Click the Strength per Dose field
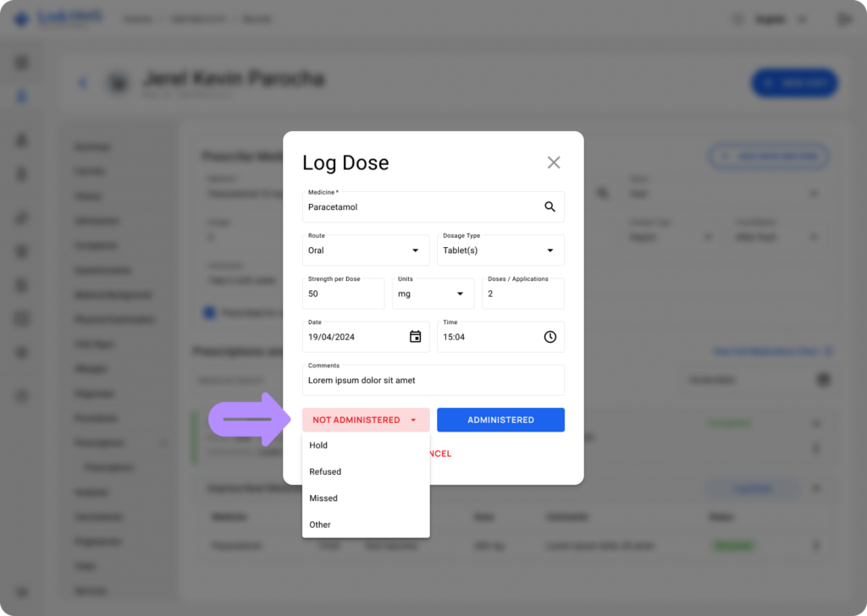This screenshot has height=616, width=867. (x=342, y=294)
